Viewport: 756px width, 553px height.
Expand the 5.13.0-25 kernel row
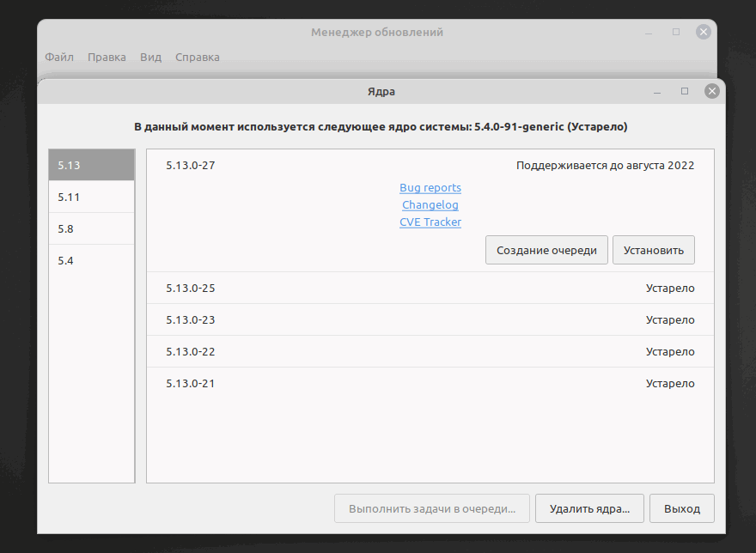point(430,289)
